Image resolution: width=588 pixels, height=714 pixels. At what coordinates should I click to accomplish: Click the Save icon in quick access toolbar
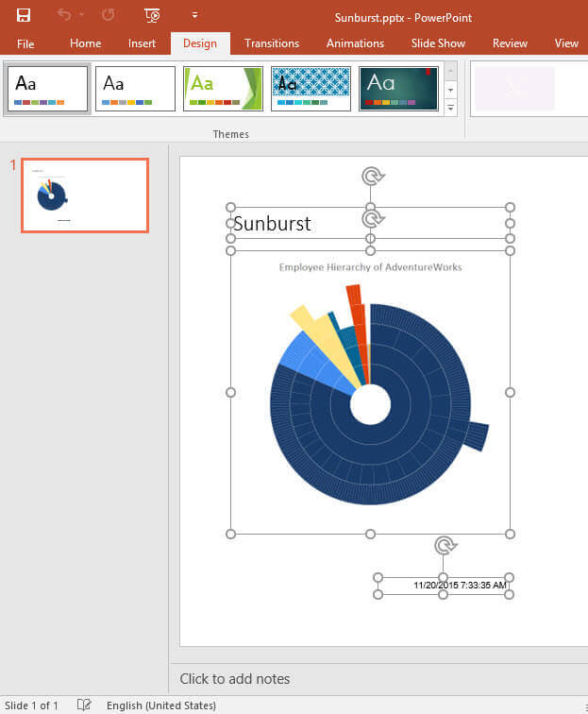pos(24,15)
